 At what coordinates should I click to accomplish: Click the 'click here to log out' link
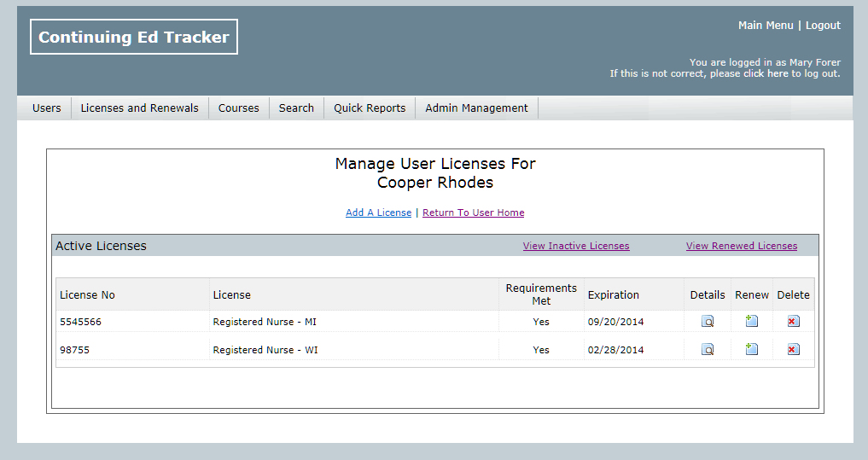click(765, 74)
